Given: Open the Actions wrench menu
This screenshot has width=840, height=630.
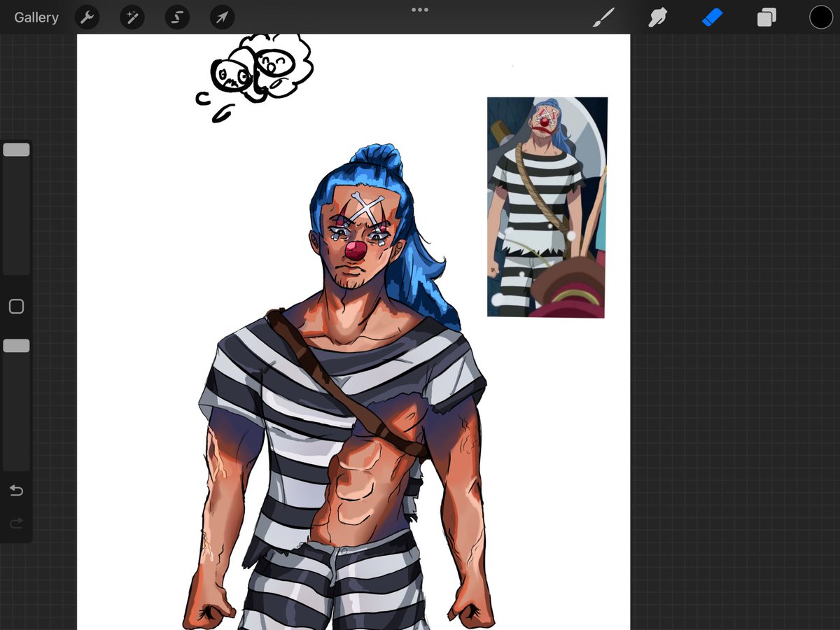Looking at the screenshot, I should (x=87, y=17).
